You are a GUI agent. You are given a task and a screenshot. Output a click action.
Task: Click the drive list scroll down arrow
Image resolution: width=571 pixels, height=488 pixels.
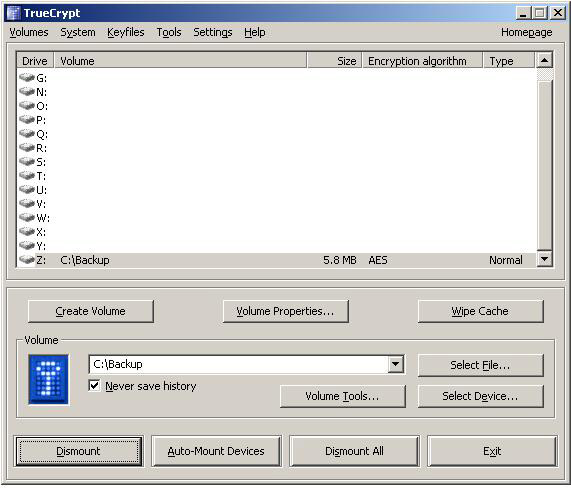pos(545,259)
